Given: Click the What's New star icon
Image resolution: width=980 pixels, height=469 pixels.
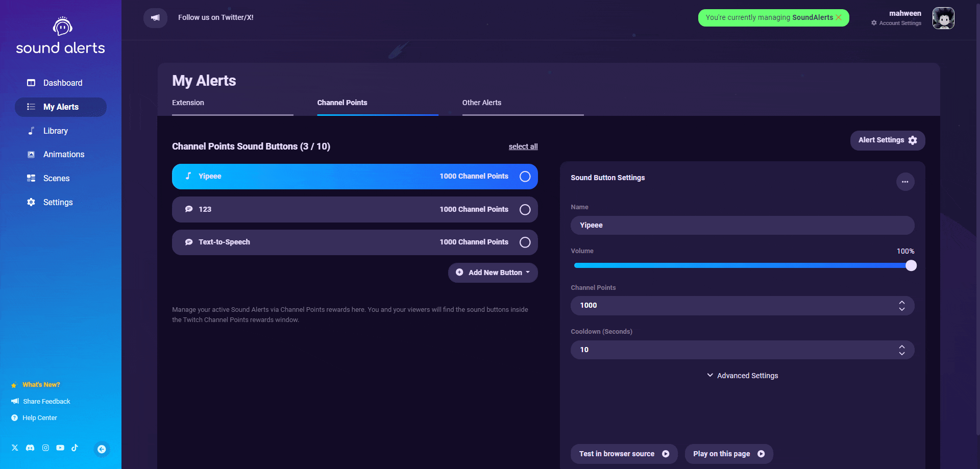Looking at the screenshot, I should [x=14, y=385].
